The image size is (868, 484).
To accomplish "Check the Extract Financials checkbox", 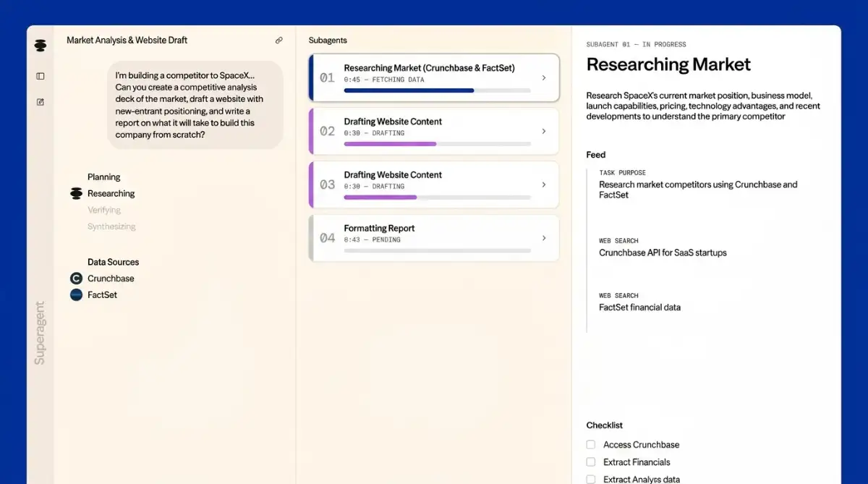I will [x=591, y=462].
